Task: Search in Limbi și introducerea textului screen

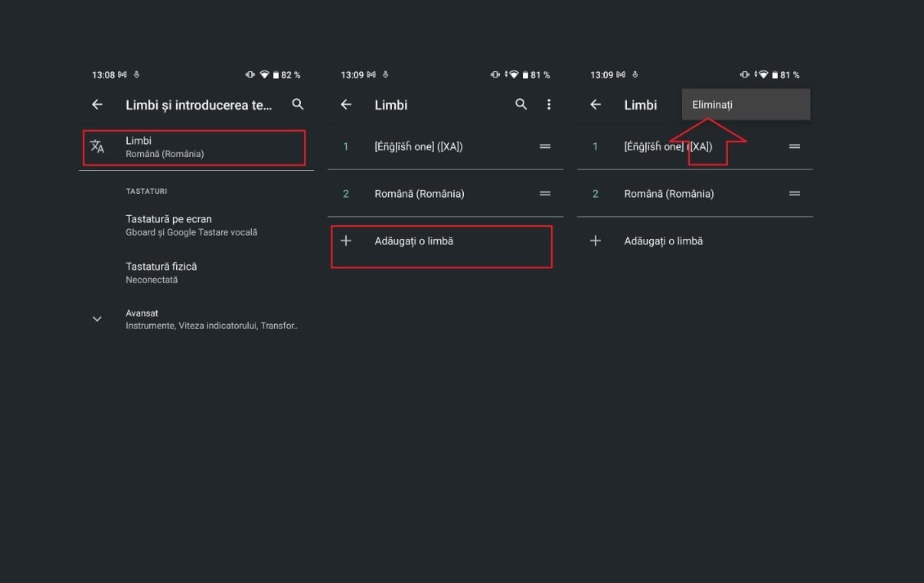Action: coord(298,104)
